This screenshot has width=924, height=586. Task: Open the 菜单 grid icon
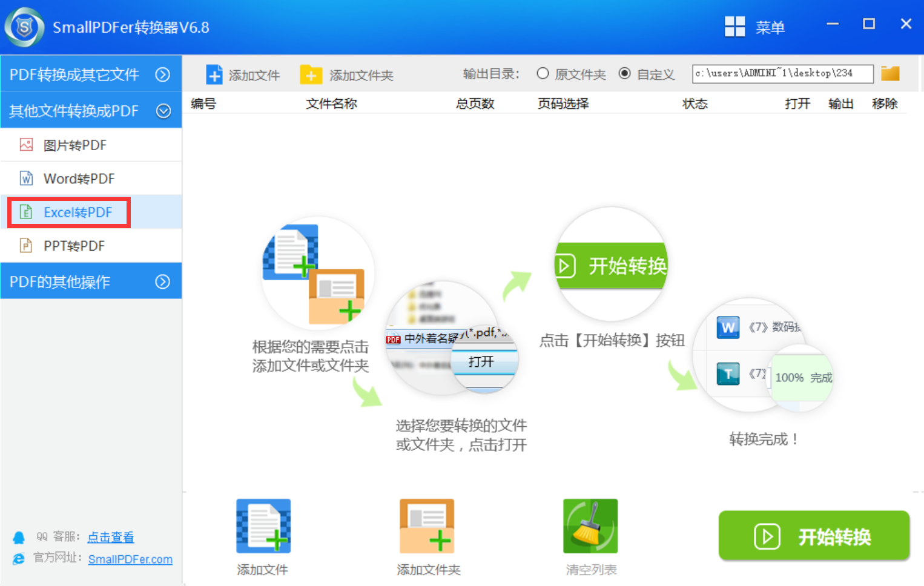pyautogui.click(x=734, y=27)
